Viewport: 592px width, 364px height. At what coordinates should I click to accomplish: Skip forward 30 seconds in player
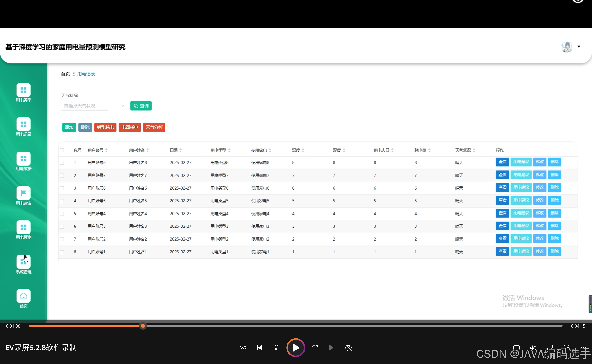(x=315, y=348)
